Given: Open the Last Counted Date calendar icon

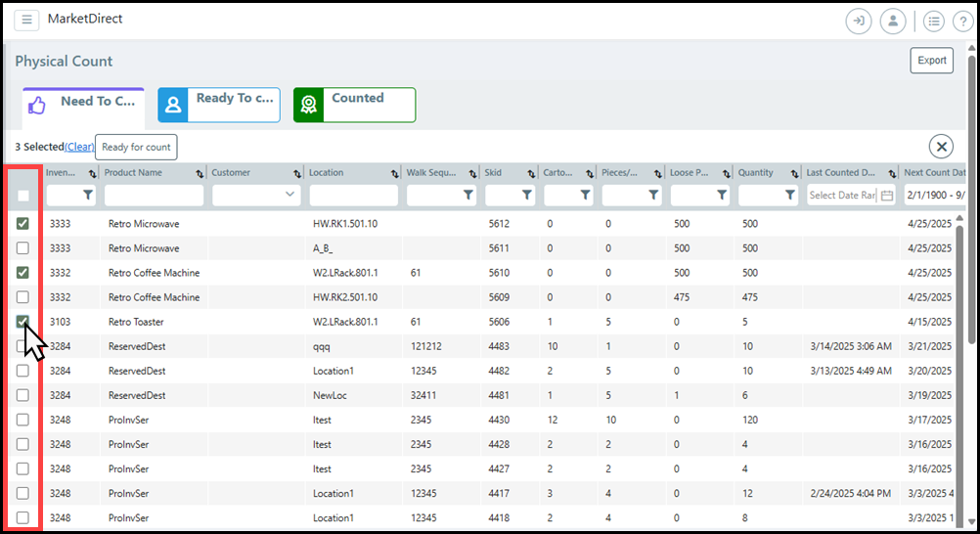Looking at the screenshot, I should pos(886,196).
